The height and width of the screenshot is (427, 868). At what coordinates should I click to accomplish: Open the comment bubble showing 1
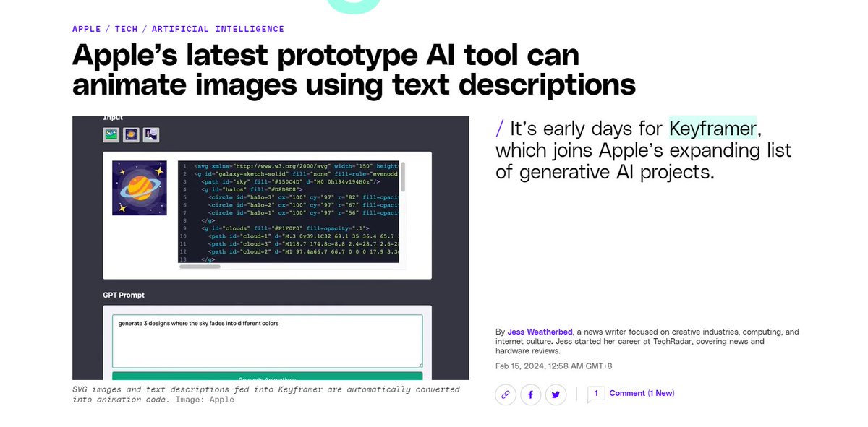click(596, 394)
